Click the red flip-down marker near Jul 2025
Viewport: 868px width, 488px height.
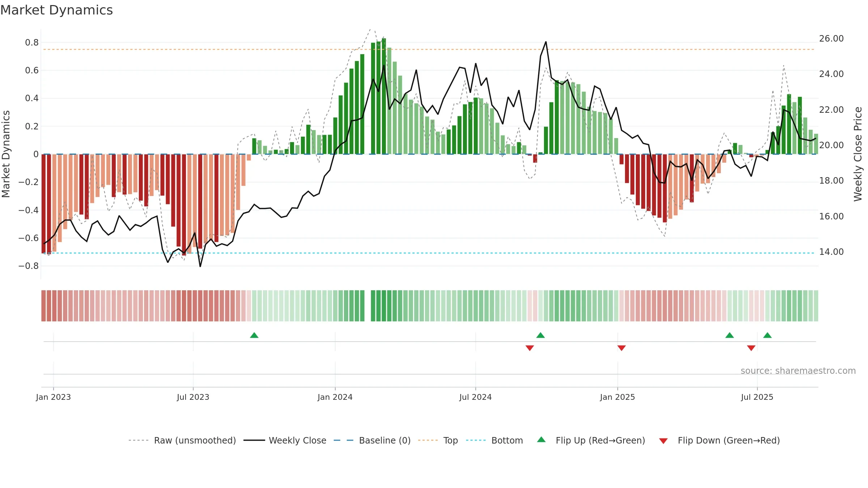tap(751, 348)
